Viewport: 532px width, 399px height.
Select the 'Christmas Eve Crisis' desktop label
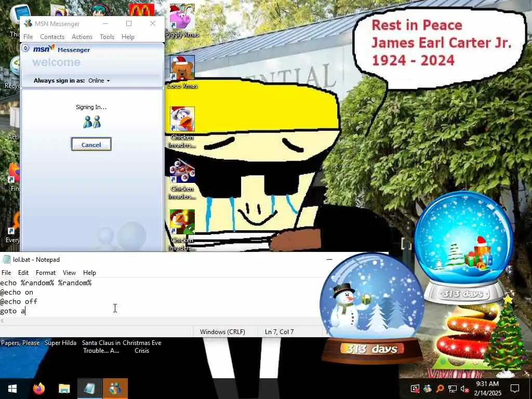click(142, 347)
